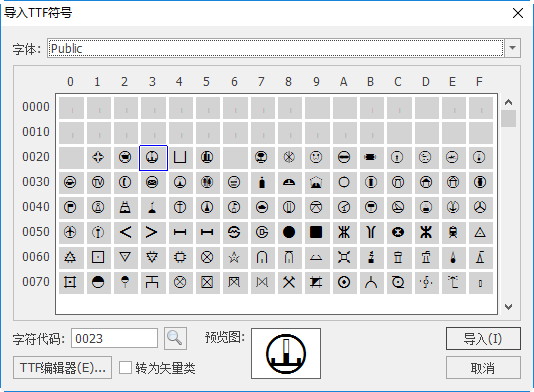
Task: Choose the circled X symbol at 0065
Action: pos(207,257)
